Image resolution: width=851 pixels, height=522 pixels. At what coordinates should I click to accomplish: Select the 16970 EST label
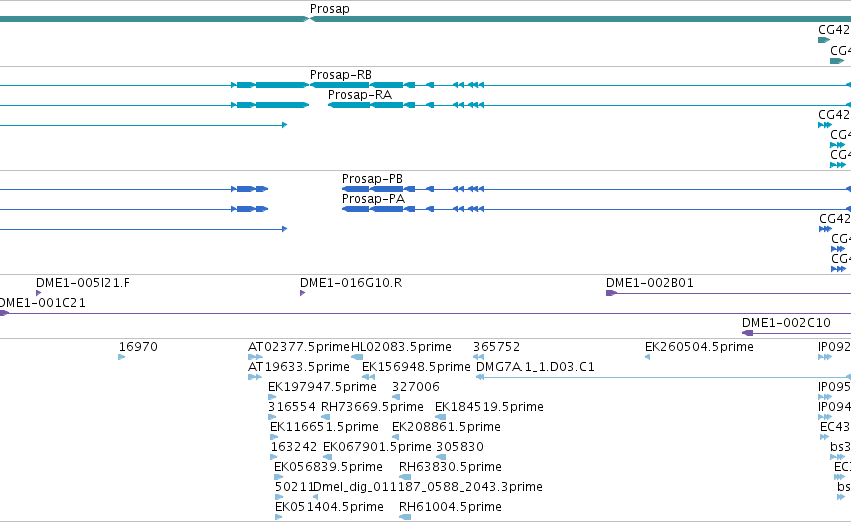tap(138, 346)
